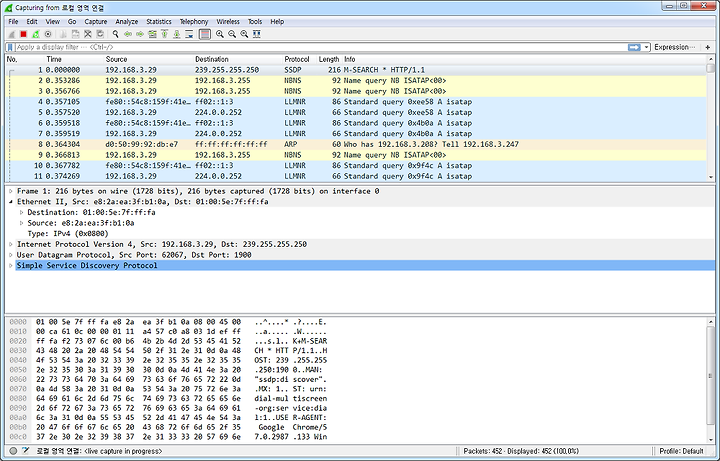
Task: Select packet 2 NBNS Name query row
Action: [x=356, y=80]
